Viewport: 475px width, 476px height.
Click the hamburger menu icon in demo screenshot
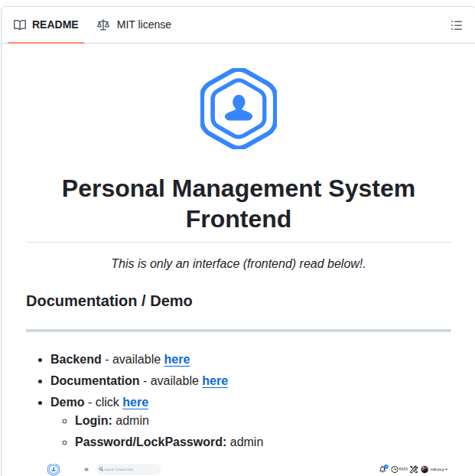pos(86,469)
